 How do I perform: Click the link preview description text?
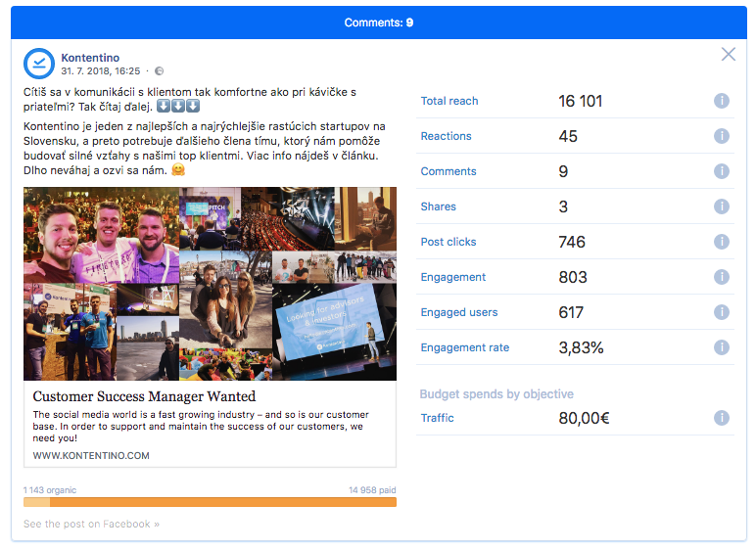click(x=201, y=427)
